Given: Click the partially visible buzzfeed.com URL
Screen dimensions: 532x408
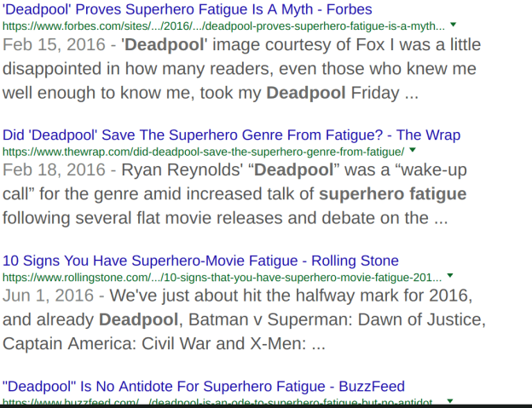Looking at the screenshot, I should [222, 402].
